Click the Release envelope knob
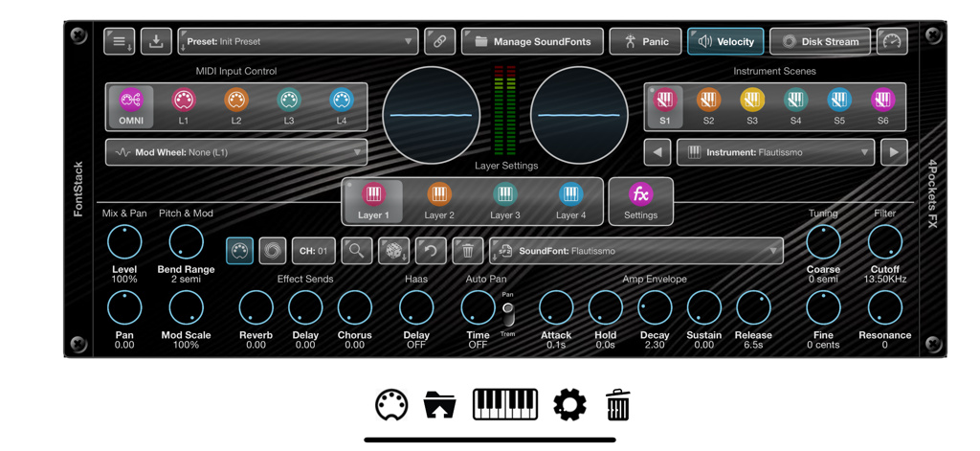Viewport: 980px width, 451px height. pos(753,307)
